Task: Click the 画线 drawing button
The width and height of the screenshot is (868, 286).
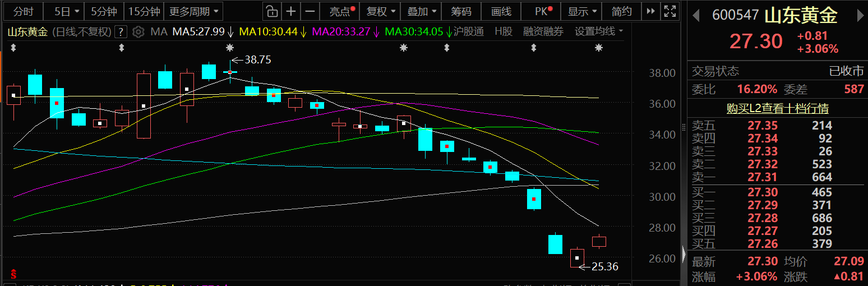Action: pyautogui.click(x=501, y=11)
